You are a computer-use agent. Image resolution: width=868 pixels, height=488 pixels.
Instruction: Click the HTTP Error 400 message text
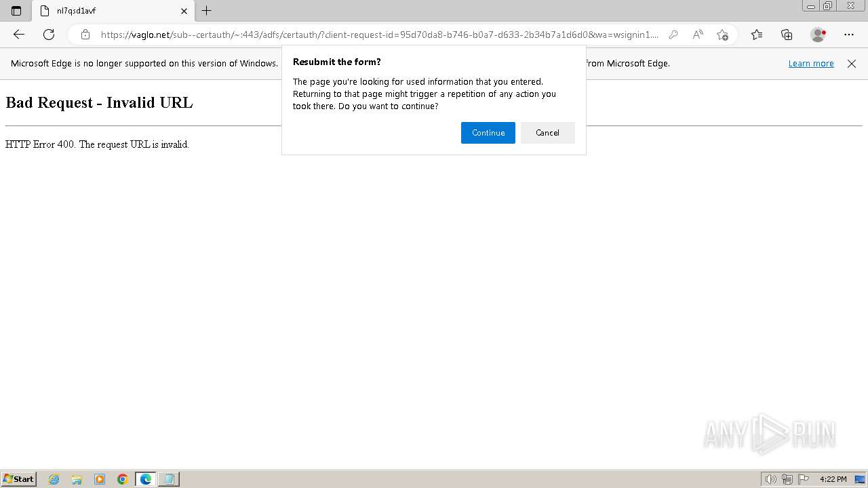tap(97, 144)
